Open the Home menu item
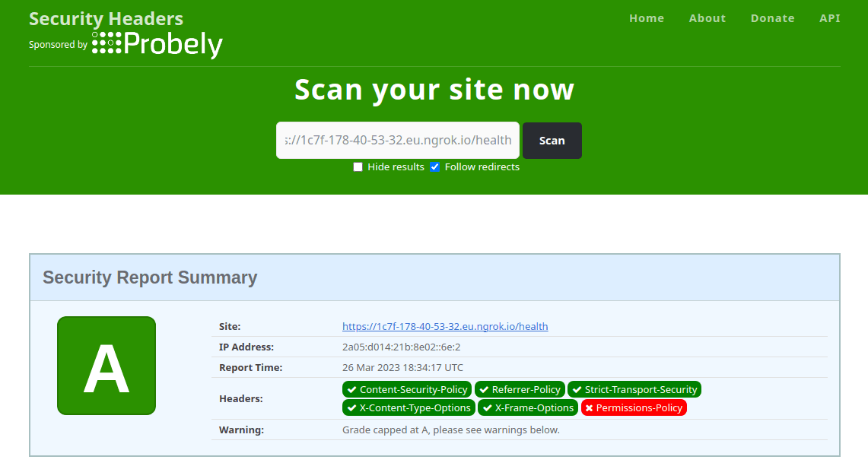 [647, 18]
